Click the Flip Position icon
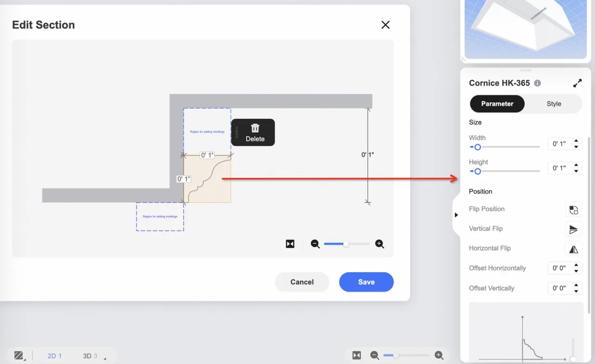This screenshot has width=595, height=364. click(x=573, y=209)
